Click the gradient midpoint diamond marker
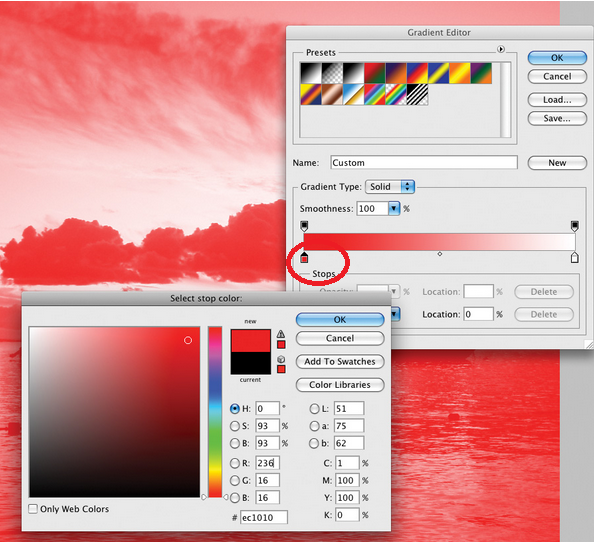594x543 pixels. pyautogui.click(x=439, y=254)
